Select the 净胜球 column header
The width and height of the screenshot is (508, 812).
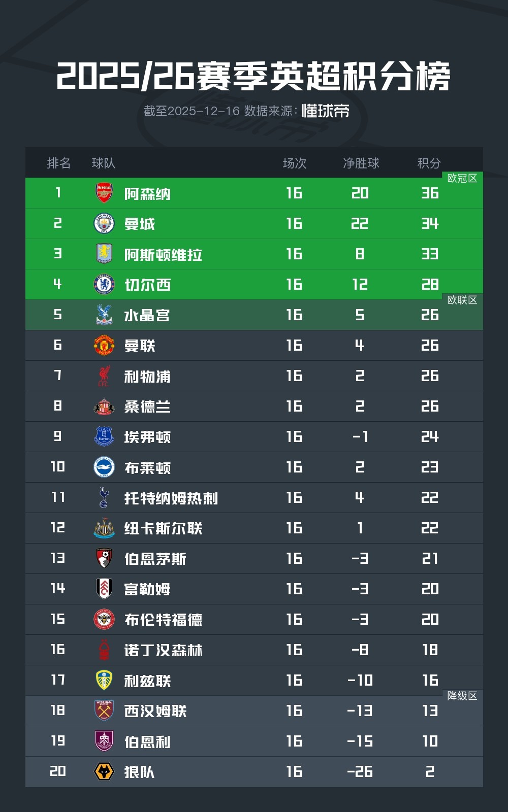pyautogui.click(x=361, y=163)
